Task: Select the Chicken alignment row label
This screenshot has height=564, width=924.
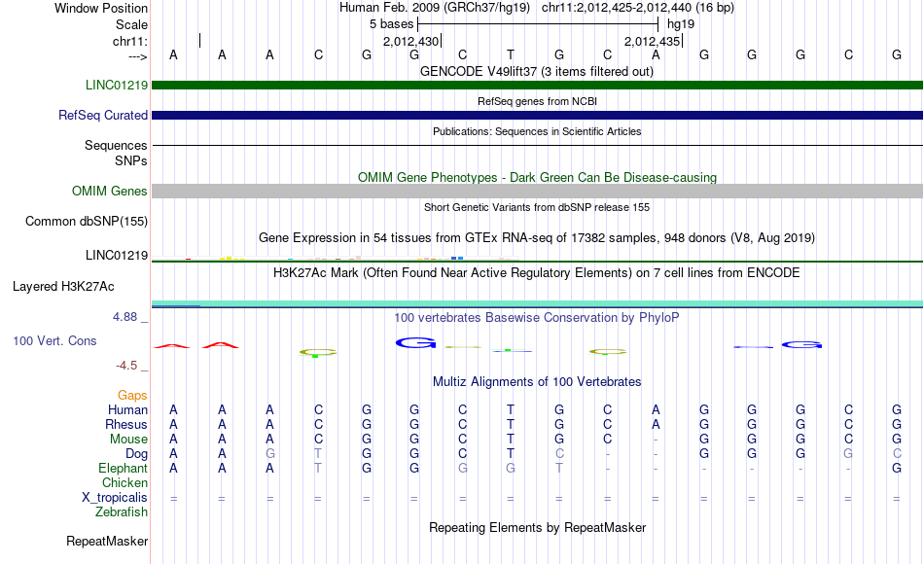Action: click(124, 482)
